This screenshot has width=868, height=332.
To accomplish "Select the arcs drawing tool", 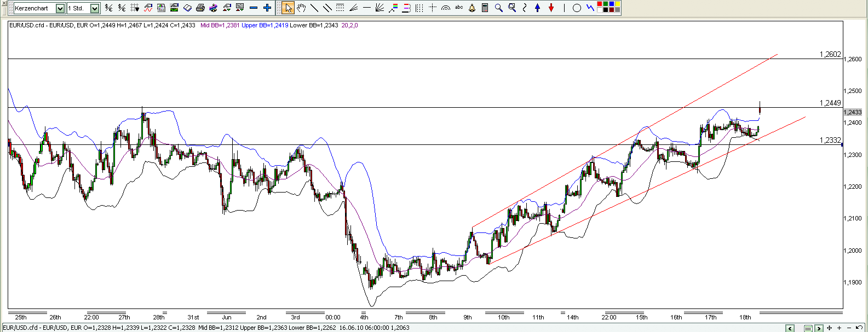I will [x=446, y=8].
